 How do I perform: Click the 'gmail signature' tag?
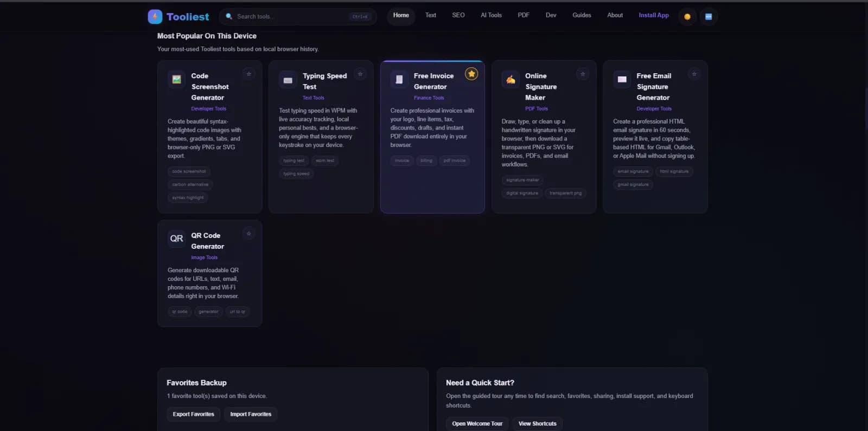[633, 184]
